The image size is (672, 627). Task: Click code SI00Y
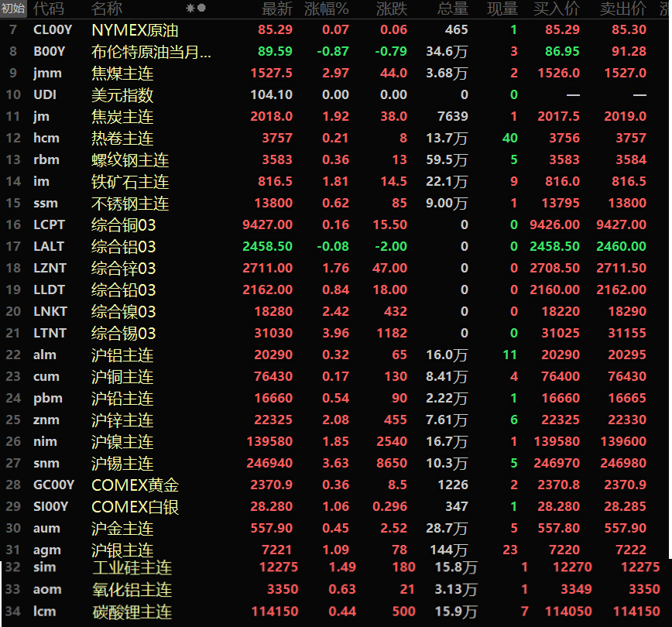tap(51, 506)
